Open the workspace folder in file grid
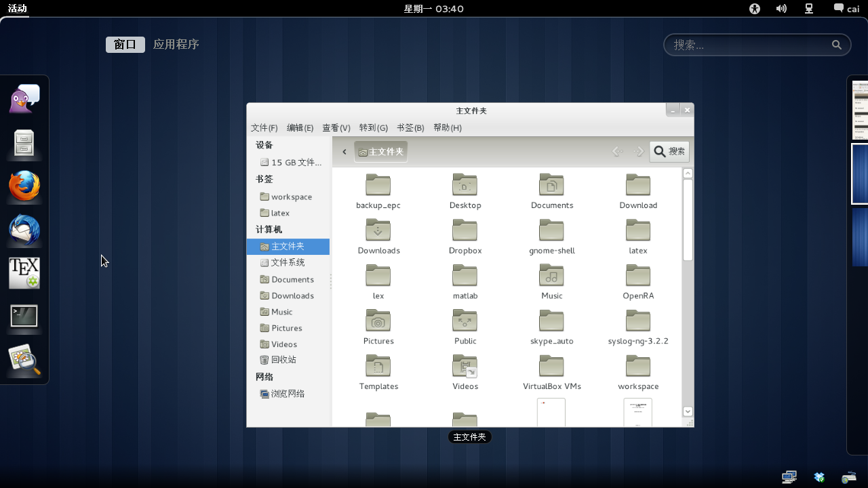The image size is (868, 488). click(x=638, y=373)
